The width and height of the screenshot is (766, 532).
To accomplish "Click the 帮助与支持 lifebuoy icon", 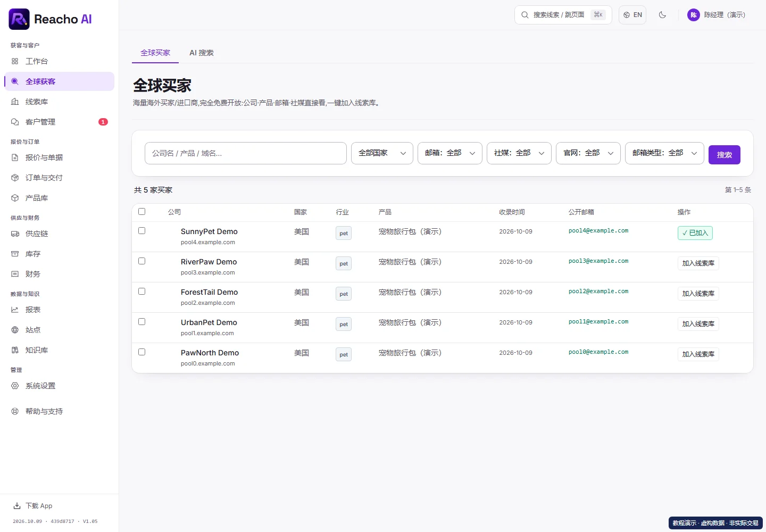I will [15, 411].
